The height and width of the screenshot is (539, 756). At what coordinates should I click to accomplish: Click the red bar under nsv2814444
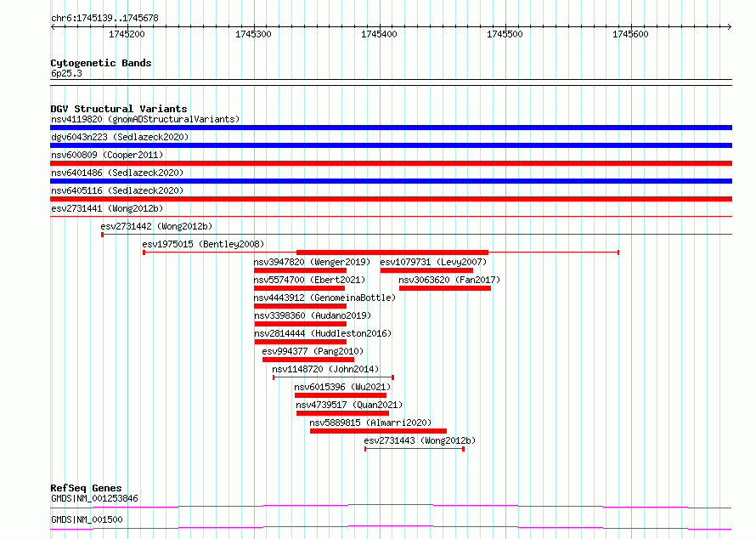tap(301, 342)
